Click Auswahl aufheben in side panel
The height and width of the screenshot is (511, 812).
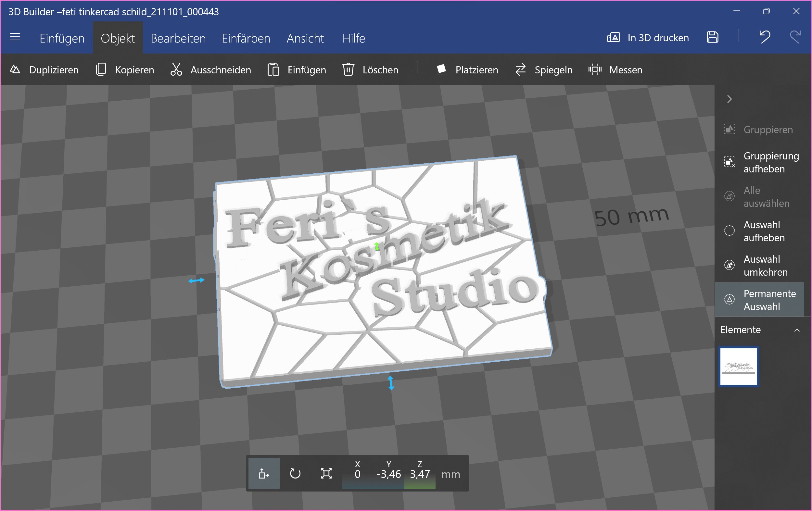pyautogui.click(x=760, y=231)
